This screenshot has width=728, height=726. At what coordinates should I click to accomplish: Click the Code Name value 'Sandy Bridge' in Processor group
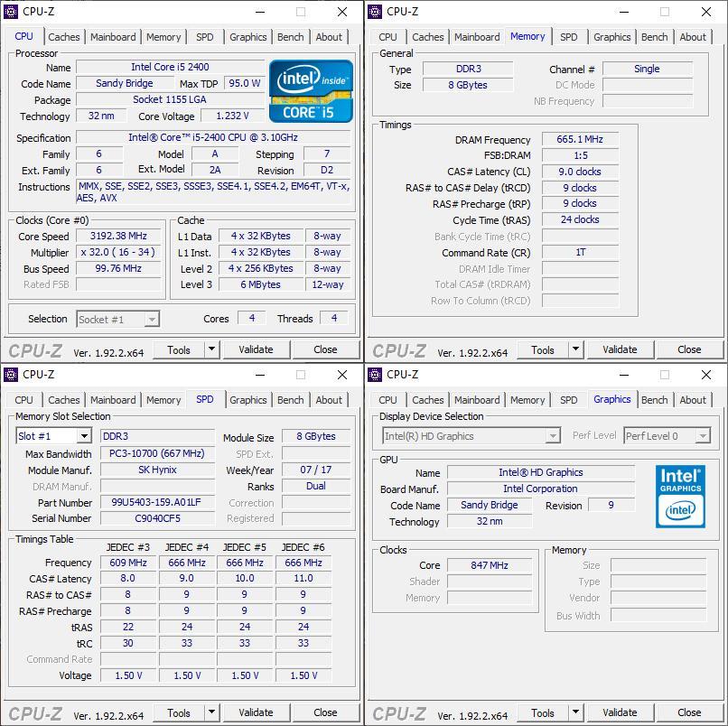125,83
